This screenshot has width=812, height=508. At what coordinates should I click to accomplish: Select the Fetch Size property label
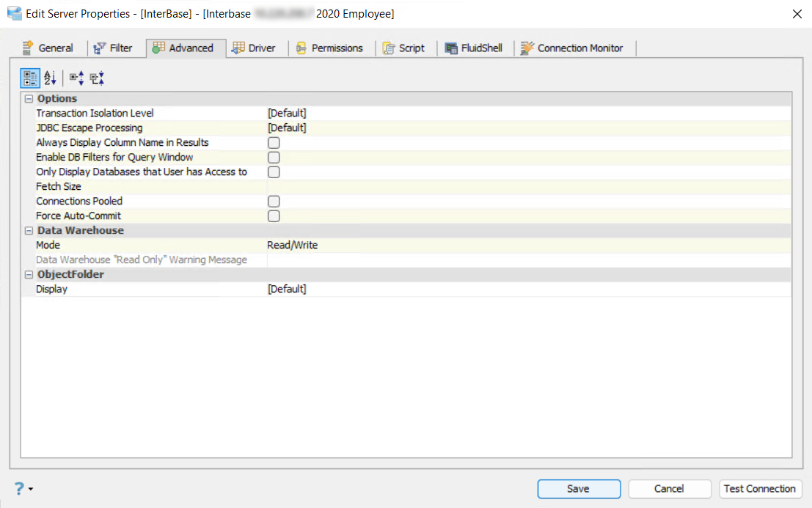point(59,187)
